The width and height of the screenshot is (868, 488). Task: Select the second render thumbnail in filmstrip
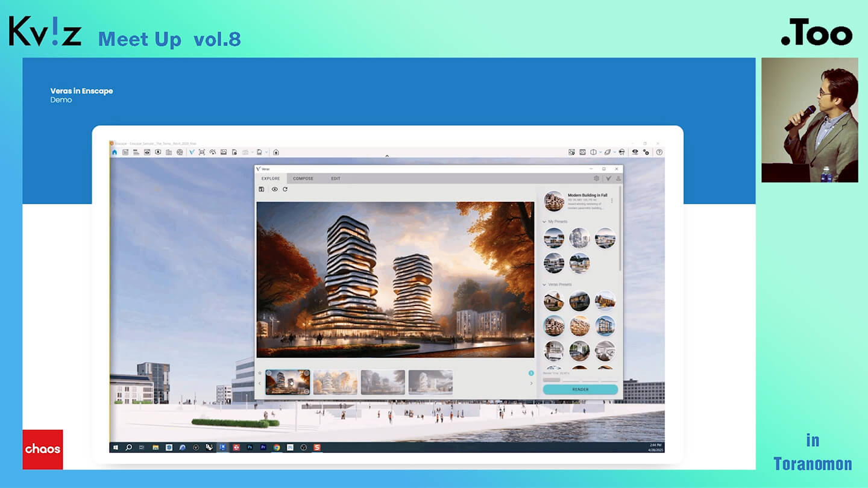[335, 382]
